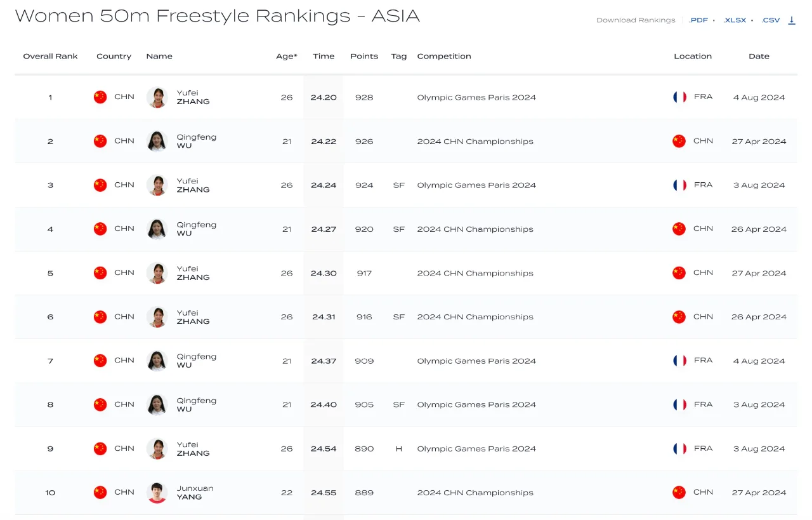Click Olympic Games Paris 2024 in rank 1
This screenshot has width=812, height=520.
click(476, 98)
